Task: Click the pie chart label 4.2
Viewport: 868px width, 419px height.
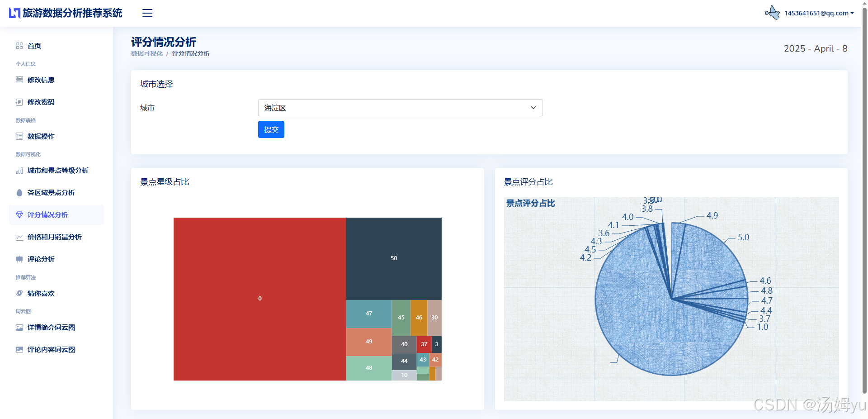Action: tap(585, 257)
